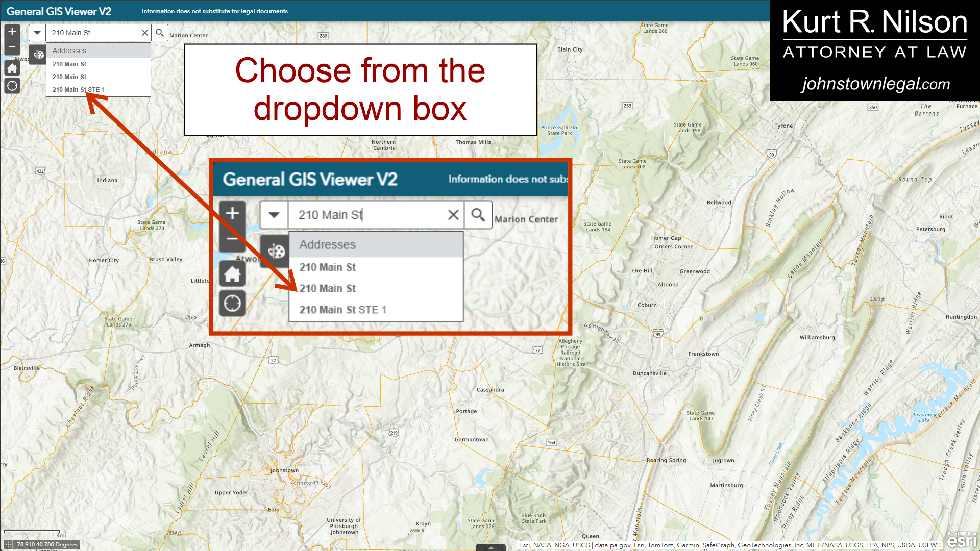Select second 210 Main St suggestion
The height and width of the screenshot is (551, 980).
69,77
